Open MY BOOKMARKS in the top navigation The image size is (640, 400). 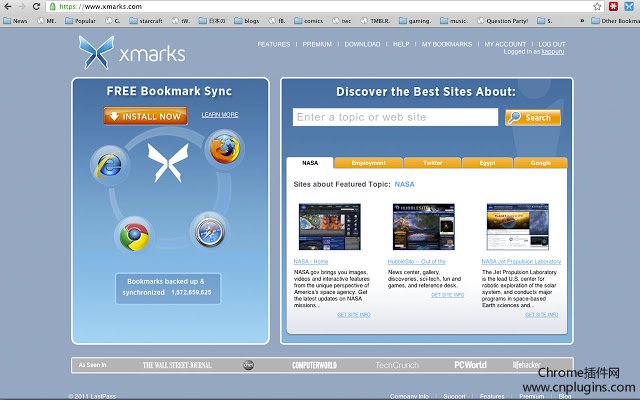tap(447, 44)
